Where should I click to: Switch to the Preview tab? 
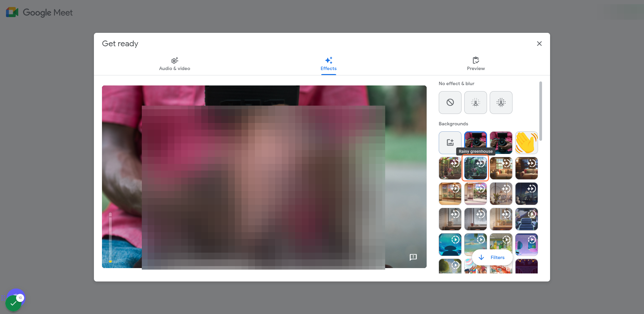476,64
